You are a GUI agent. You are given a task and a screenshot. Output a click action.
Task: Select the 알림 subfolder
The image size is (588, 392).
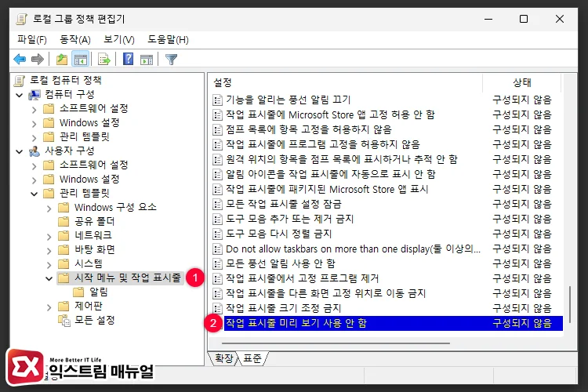pos(99,292)
